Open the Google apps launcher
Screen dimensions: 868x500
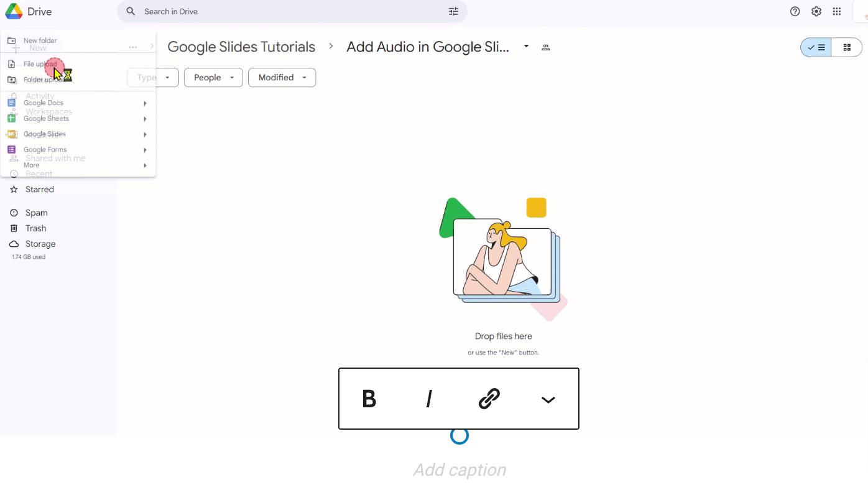(837, 11)
